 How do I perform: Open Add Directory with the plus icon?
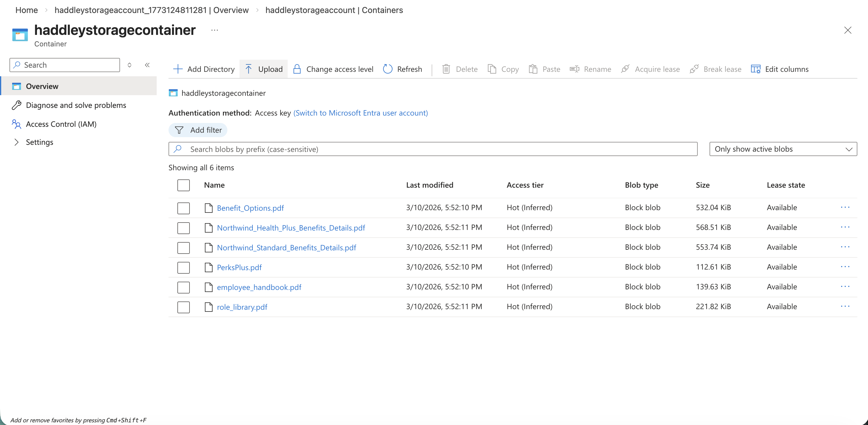tap(178, 69)
